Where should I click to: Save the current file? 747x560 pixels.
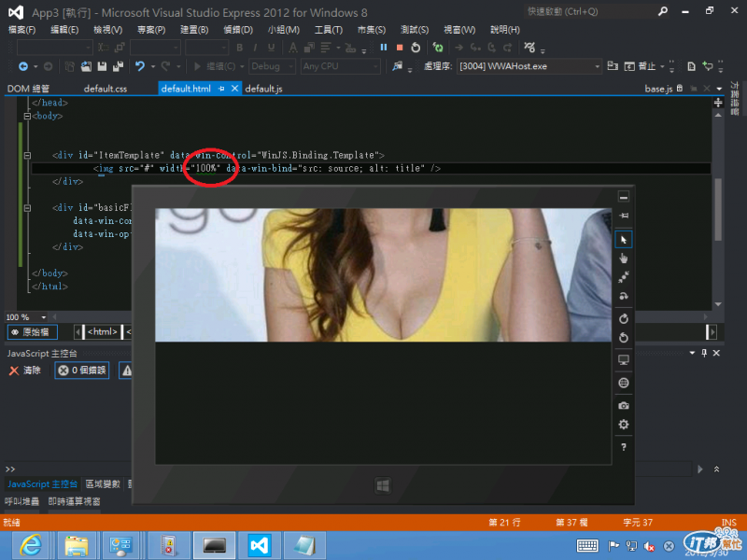[102, 66]
